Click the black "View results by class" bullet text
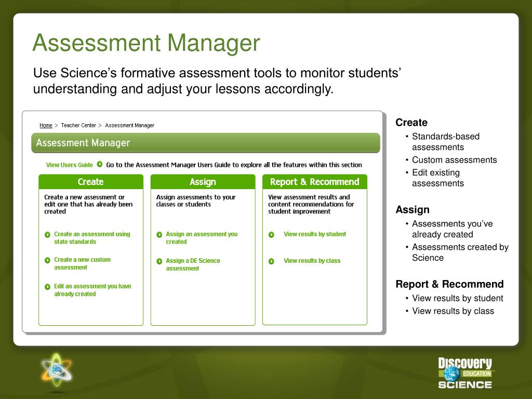532x399 pixels. 453,311
